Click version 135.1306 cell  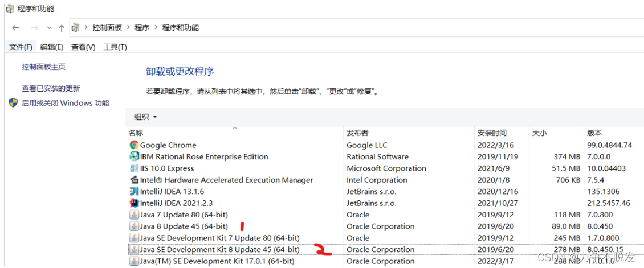click(604, 191)
